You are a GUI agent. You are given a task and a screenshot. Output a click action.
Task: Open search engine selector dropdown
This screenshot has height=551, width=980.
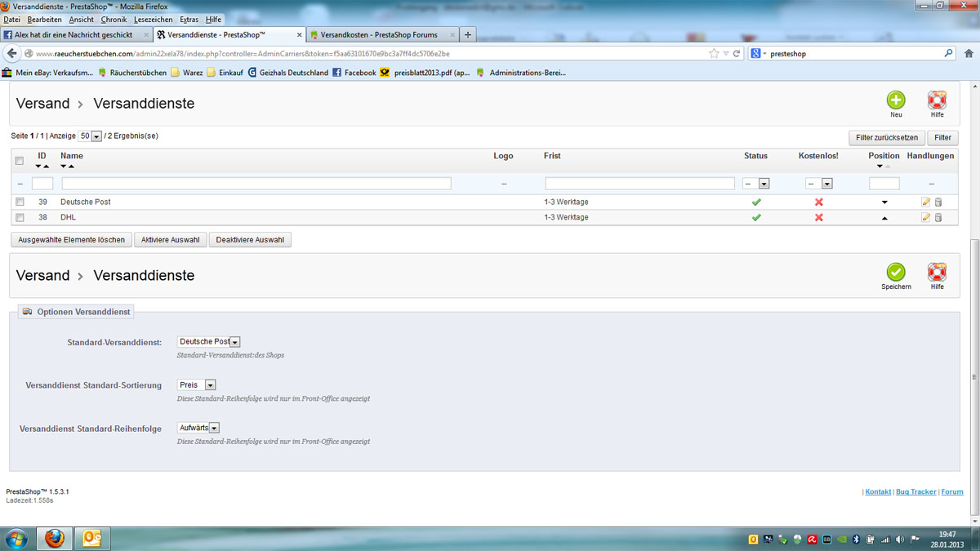(x=758, y=53)
